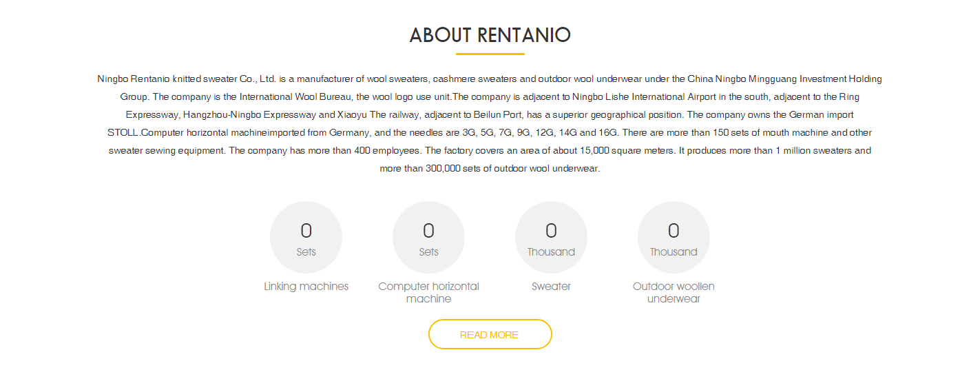980x392 pixels.
Task: Click the 'Ningbo Rentanio knitted sweater Co., Ltd.' text
Action: click(187, 79)
